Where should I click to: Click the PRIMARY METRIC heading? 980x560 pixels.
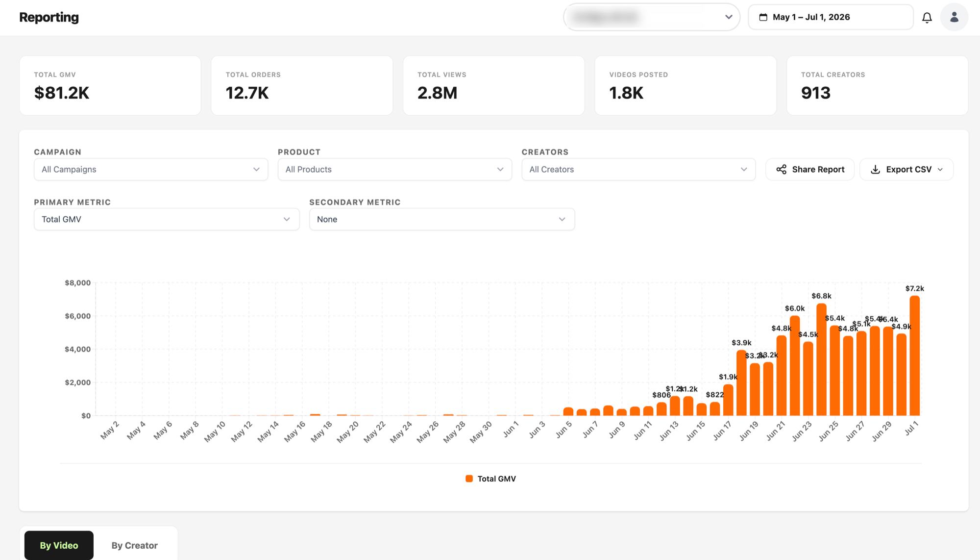(72, 202)
